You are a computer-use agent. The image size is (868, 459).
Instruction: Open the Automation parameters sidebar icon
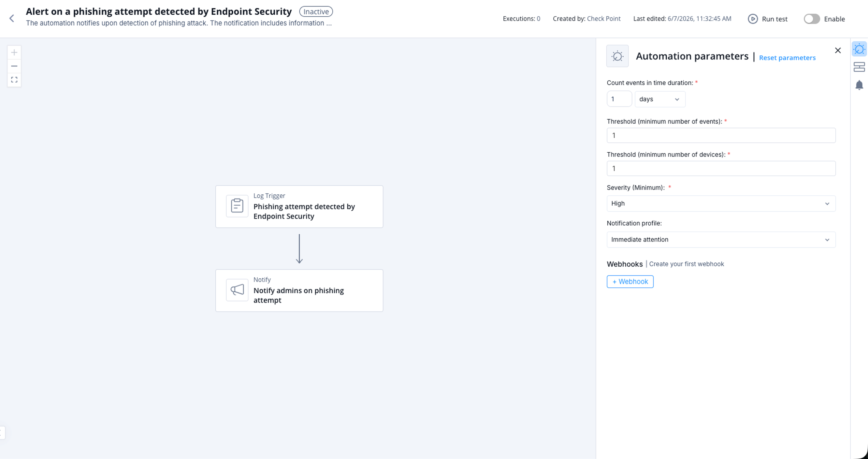coord(859,49)
